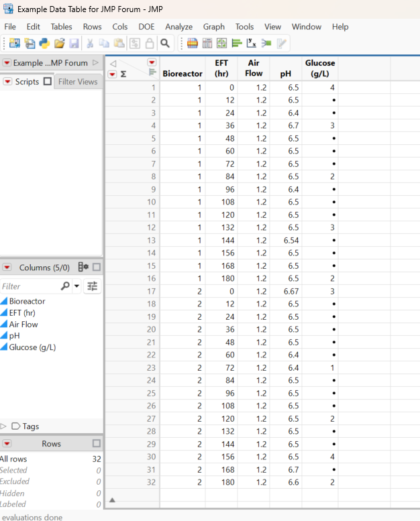The image size is (420, 521).
Task: Open red triangle menu next to table name
Action: coord(7,63)
